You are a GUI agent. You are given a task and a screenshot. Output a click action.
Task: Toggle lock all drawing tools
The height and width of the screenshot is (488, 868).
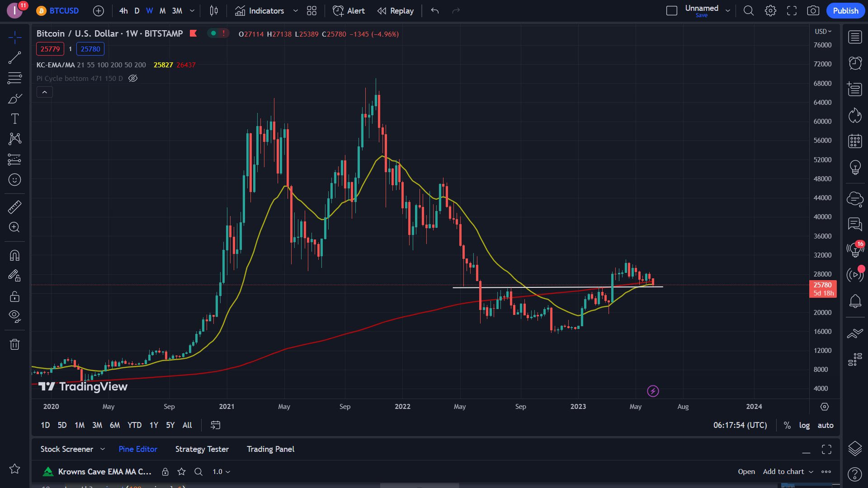click(15, 296)
